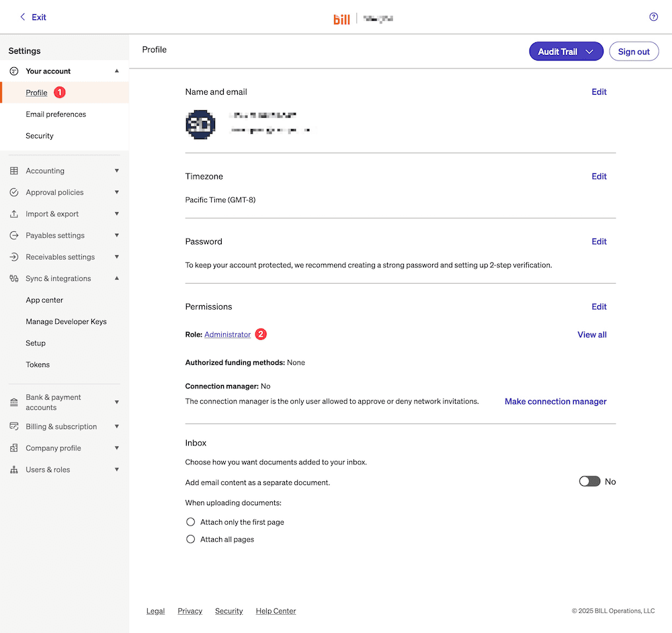This screenshot has height=633, width=672.
Task: Switch to Email preferences in sidebar
Action: [56, 114]
